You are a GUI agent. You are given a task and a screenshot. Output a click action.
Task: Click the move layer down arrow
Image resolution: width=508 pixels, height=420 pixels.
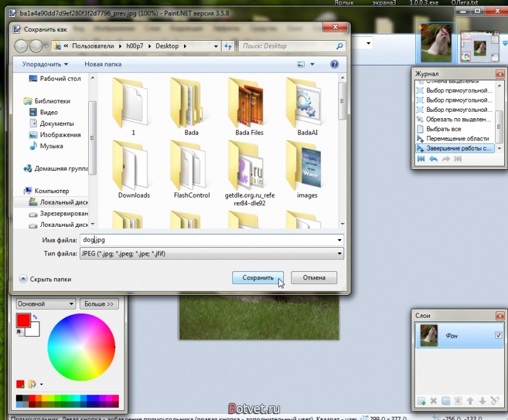483,401
